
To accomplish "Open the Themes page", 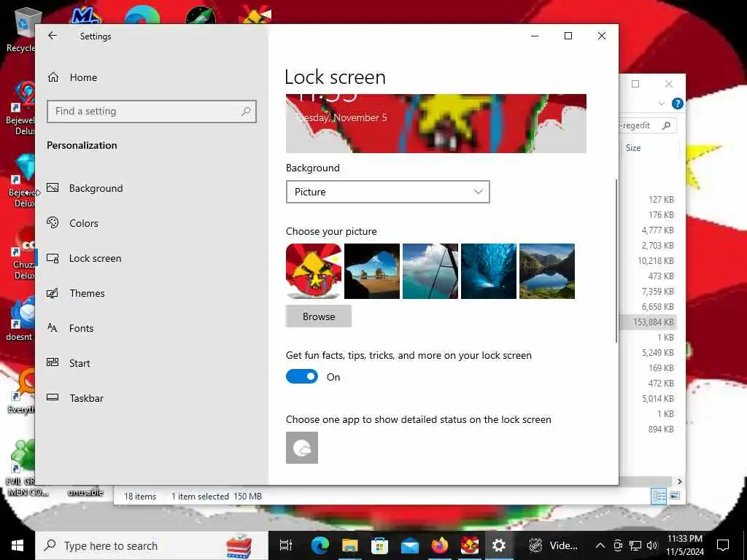I will 76,293.
